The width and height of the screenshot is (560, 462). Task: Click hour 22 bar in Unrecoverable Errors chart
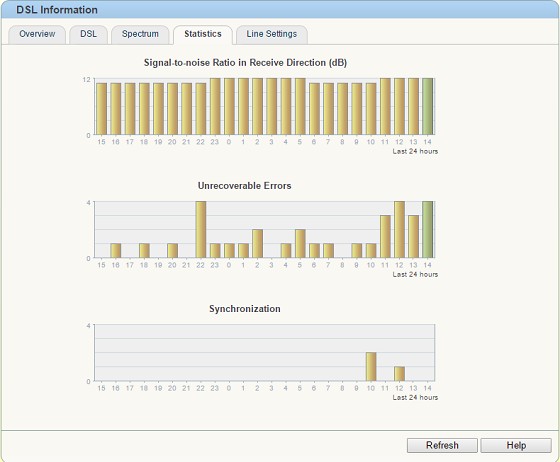click(201, 230)
